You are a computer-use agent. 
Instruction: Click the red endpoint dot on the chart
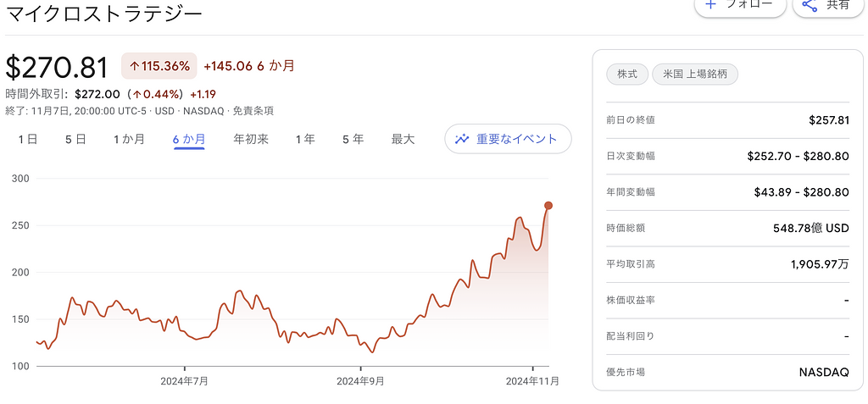coord(548,206)
